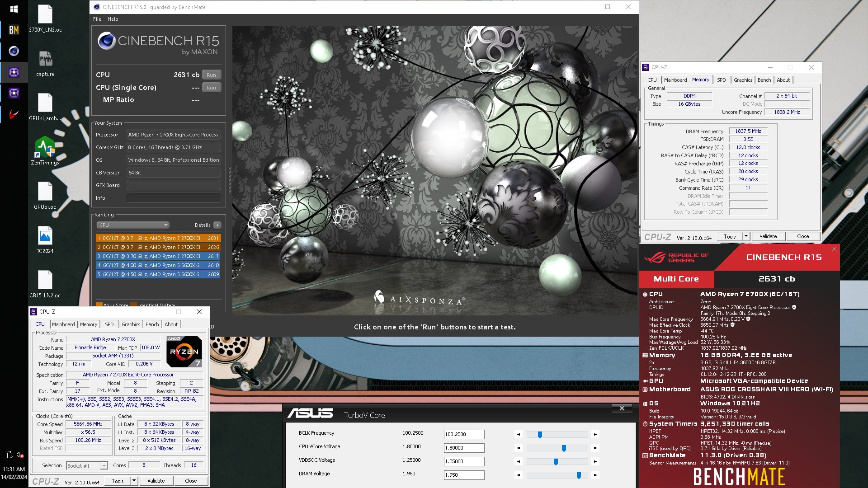Click Close in the bottom CPU-Z window

[x=191, y=481]
